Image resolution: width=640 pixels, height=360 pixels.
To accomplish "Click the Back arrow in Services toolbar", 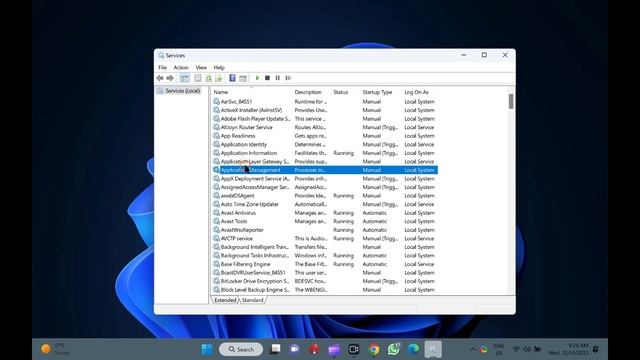I will (160, 78).
